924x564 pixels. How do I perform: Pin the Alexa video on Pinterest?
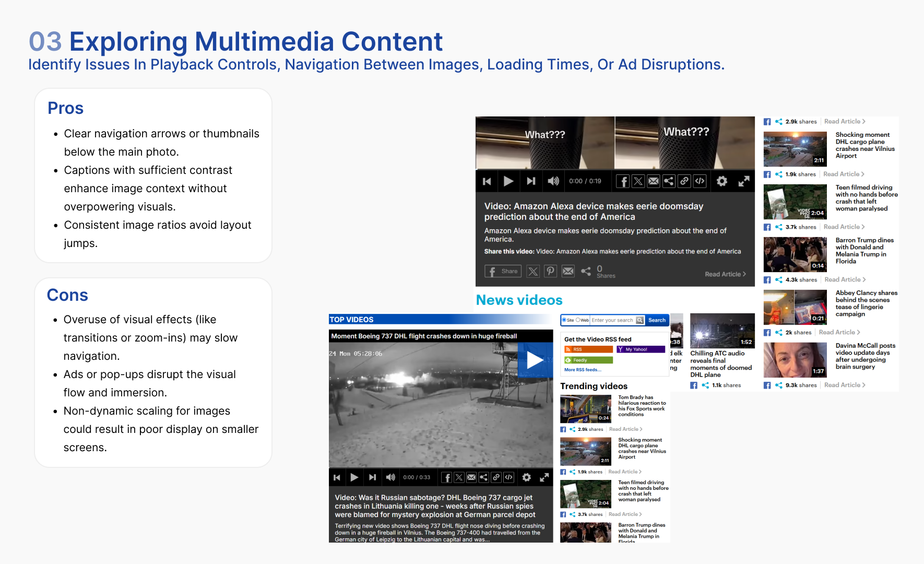[550, 271]
